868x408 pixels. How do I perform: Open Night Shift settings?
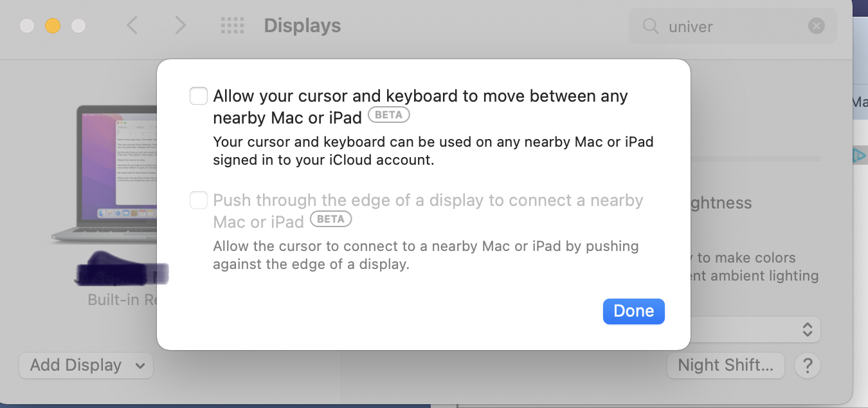pos(725,366)
